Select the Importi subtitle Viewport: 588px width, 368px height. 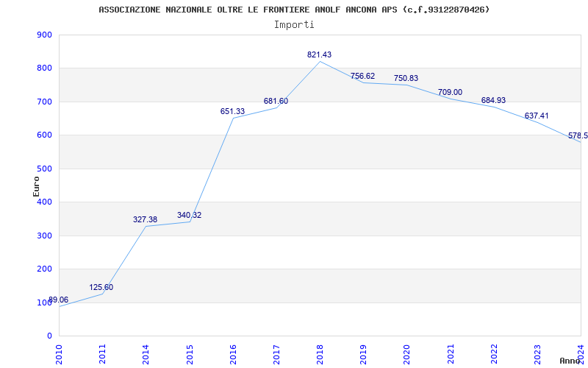point(294,25)
